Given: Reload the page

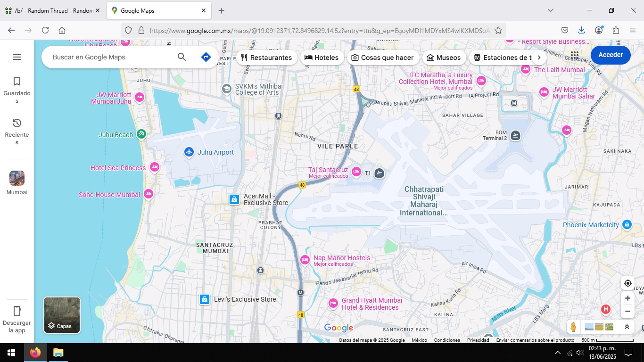Looking at the screenshot, I should pyautogui.click(x=45, y=30).
